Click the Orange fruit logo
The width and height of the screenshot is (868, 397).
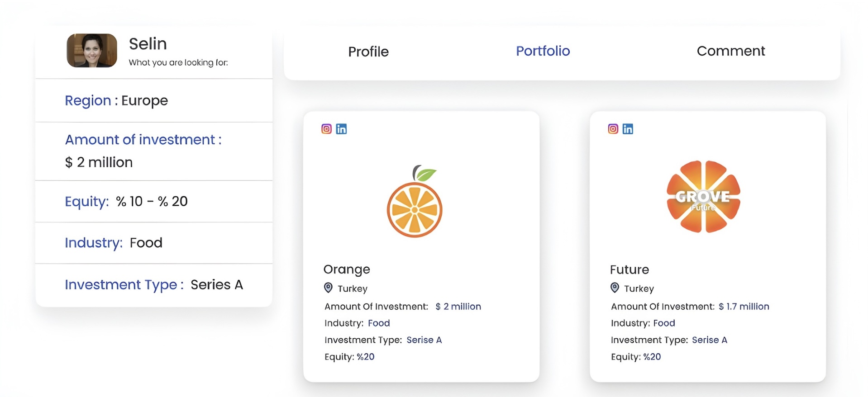[x=415, y=202]
